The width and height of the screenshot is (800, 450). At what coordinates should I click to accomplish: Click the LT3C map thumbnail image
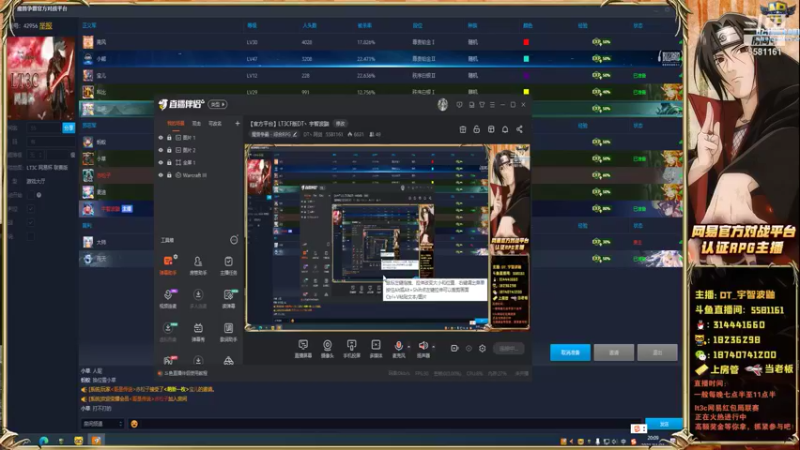tap(41, 78)
